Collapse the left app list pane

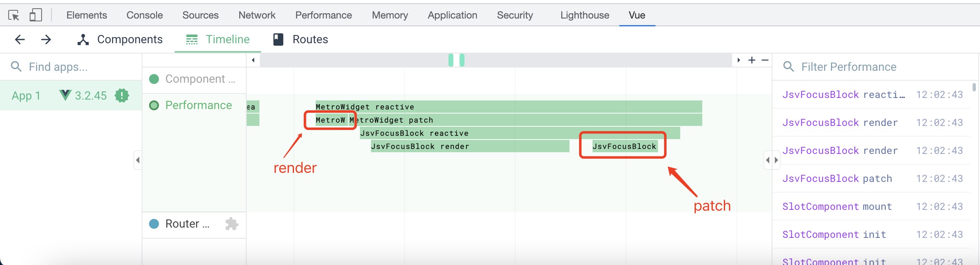138,160
